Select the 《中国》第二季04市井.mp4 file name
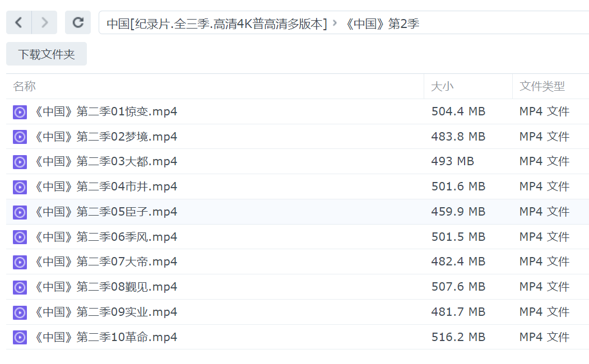The height and width of the screenshot is (364, 589). click(x=105, y=186)
